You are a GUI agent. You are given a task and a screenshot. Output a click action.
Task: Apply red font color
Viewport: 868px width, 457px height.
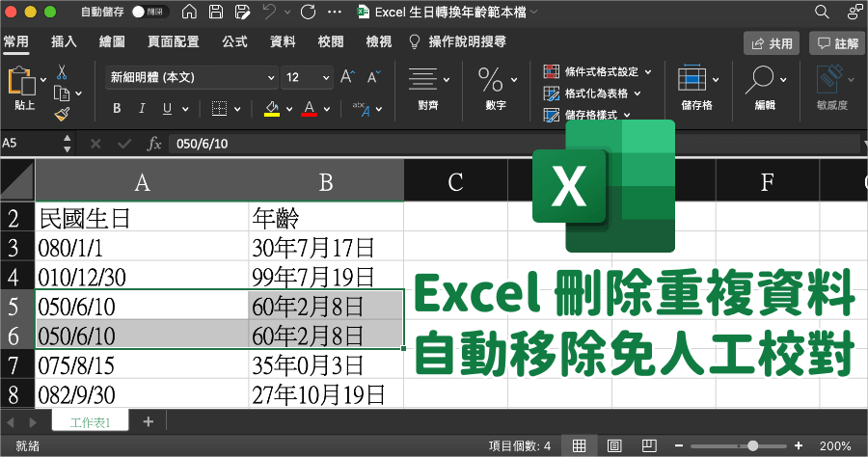[309, 108]
